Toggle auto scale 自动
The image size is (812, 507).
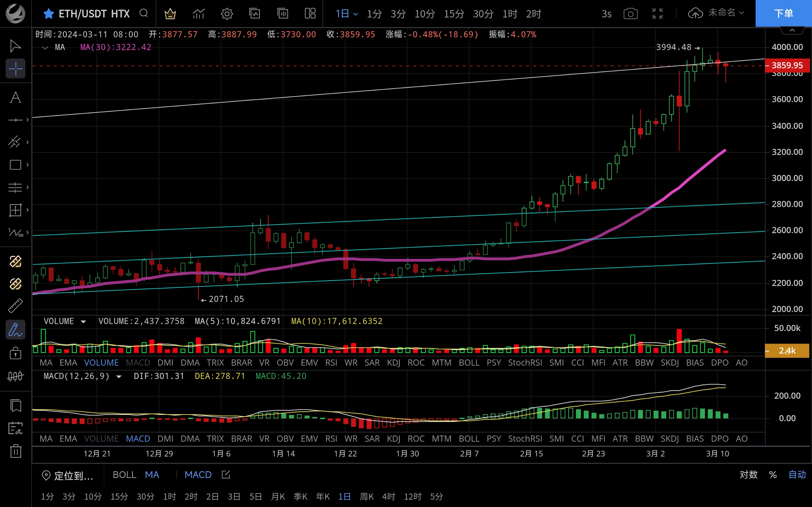tap(797, 475)
